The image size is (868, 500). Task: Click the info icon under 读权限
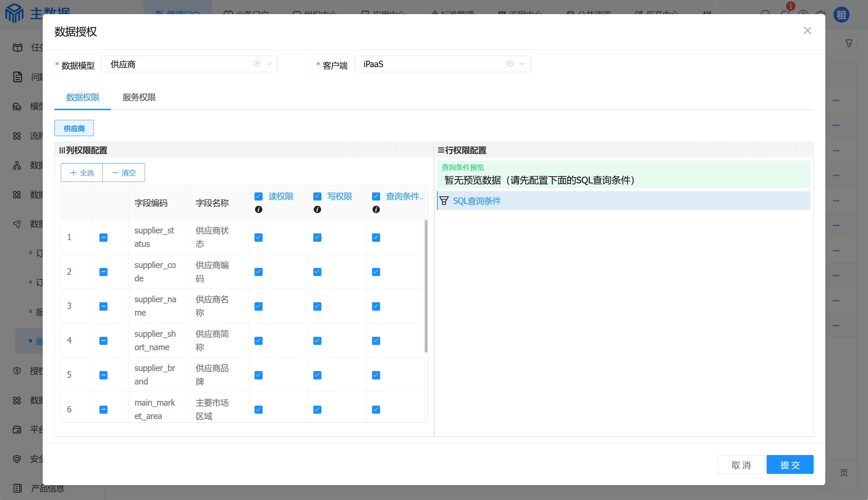259,210
